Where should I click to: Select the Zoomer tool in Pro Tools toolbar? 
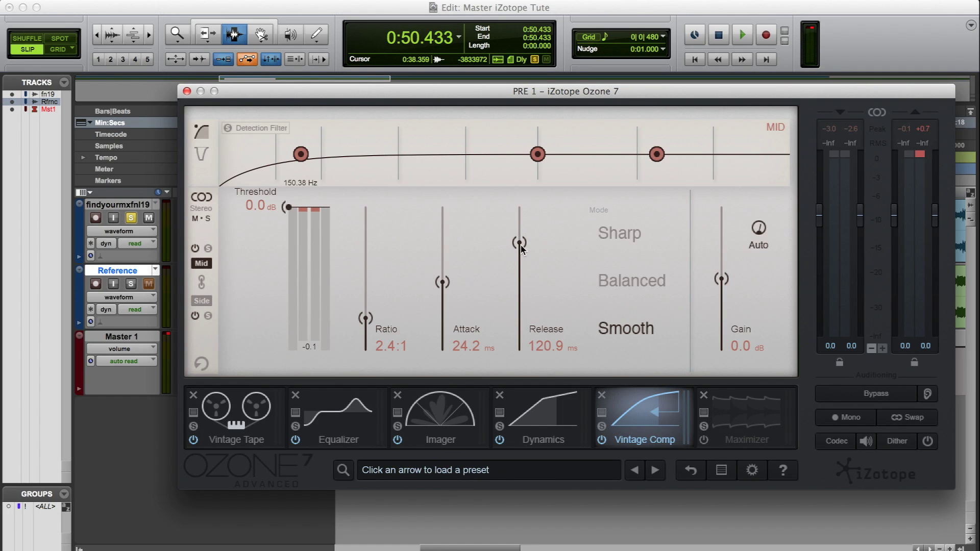(177, 35)
